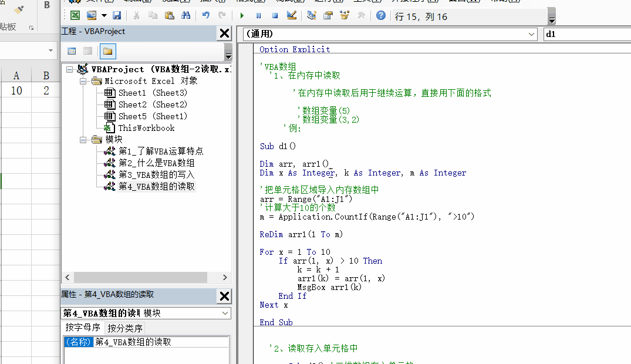Switch to Microsoft Excel view icon
Screen dimensions: 631x364
click(x=75, y=16)
